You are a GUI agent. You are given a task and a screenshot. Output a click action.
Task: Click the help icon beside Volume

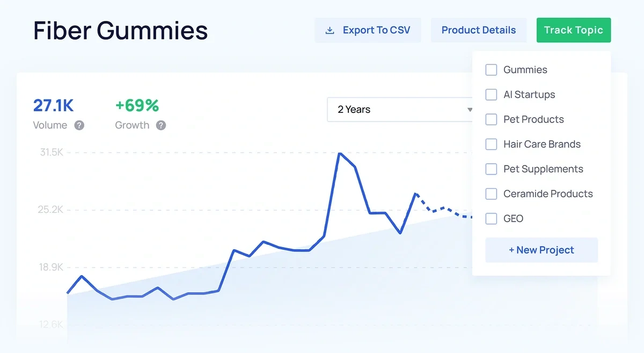[x=79, y=125]
